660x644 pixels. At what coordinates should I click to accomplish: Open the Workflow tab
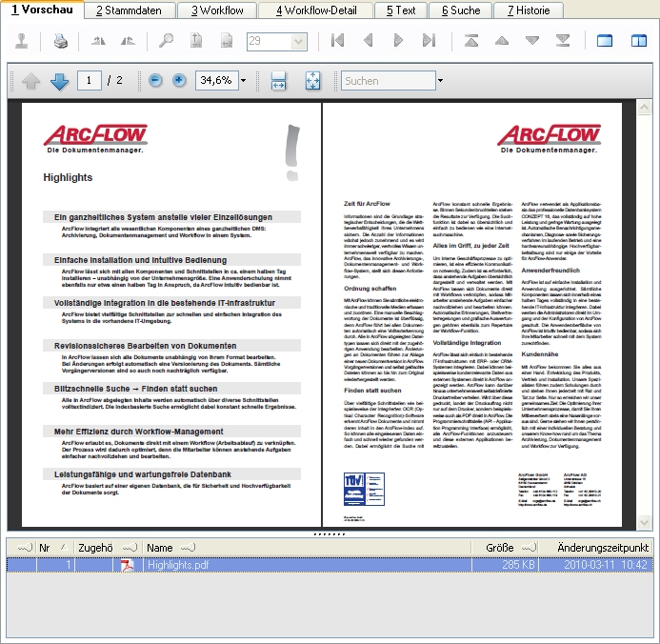[217, 10]
